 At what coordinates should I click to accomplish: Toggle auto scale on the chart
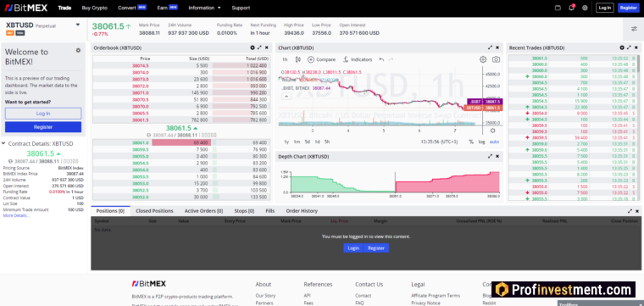494,142
